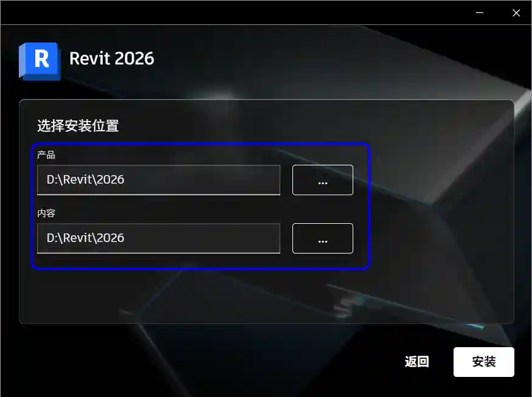Close the Revit 2026 installer window
The height and width of the screenshot is (397, 532).
[516, 13]
